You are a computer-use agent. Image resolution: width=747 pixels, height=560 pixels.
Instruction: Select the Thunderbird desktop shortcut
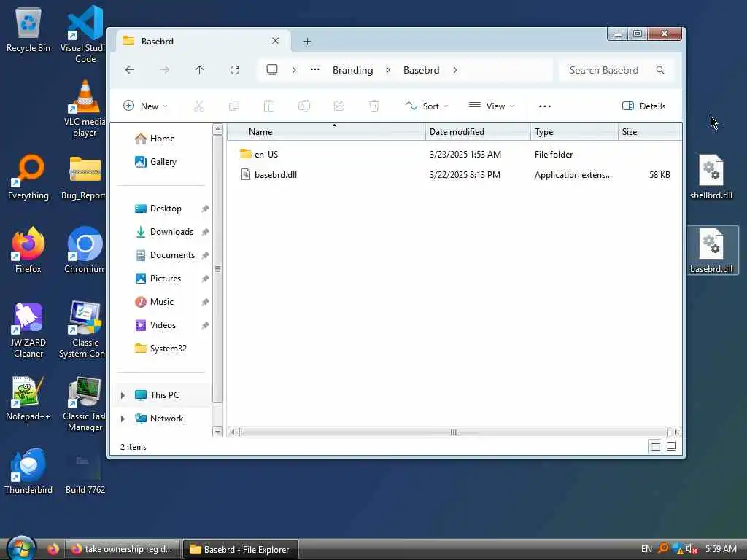[x=28, y=472]
